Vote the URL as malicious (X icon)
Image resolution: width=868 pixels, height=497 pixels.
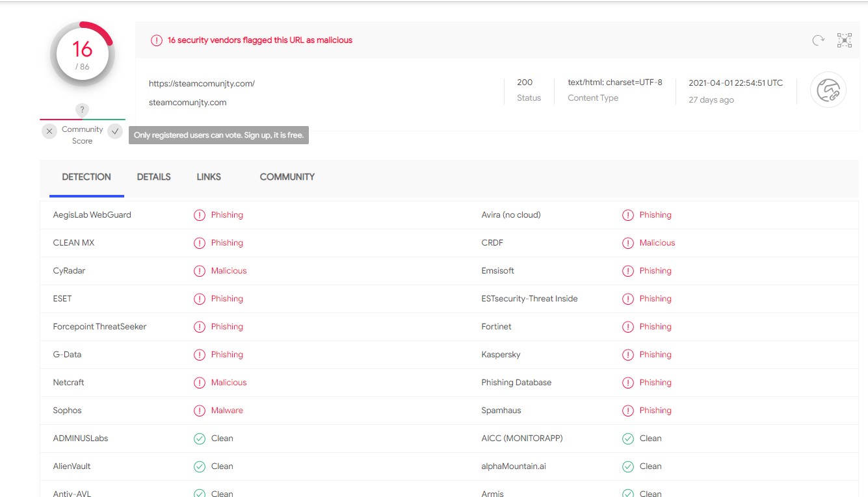pyautogui.click(x=49, y=131)
